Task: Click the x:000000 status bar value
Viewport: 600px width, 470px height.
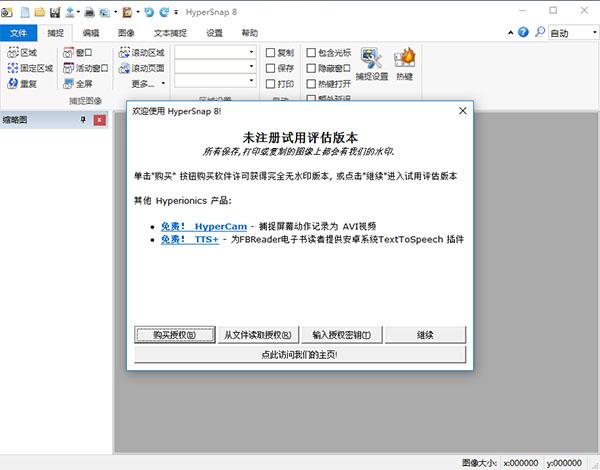Action: click(521, 463)
